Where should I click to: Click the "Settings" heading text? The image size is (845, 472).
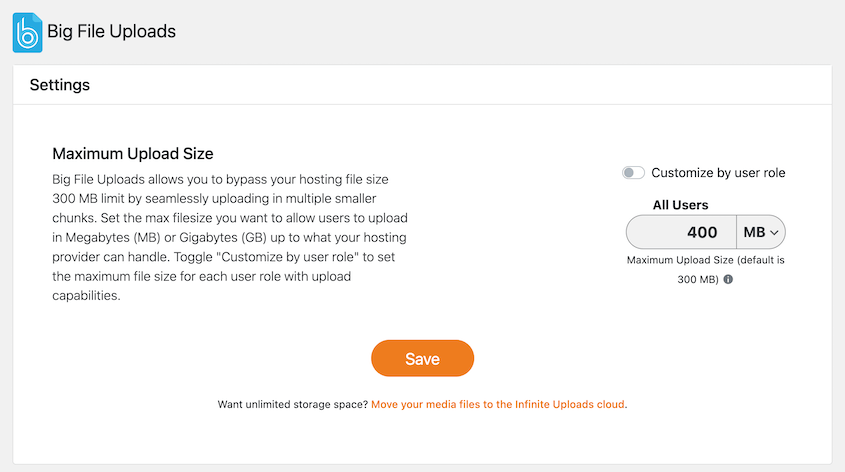[x=60, y=85]
